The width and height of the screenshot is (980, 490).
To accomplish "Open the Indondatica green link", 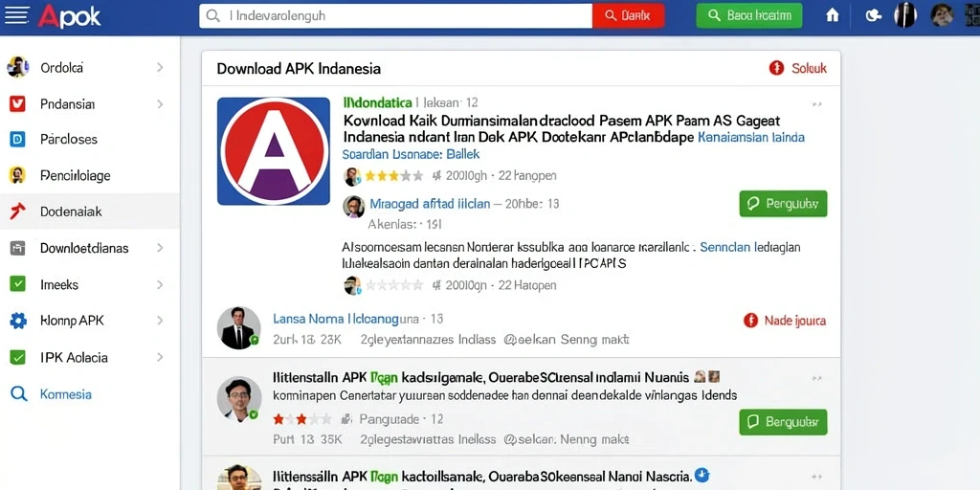I will point(377,102).
